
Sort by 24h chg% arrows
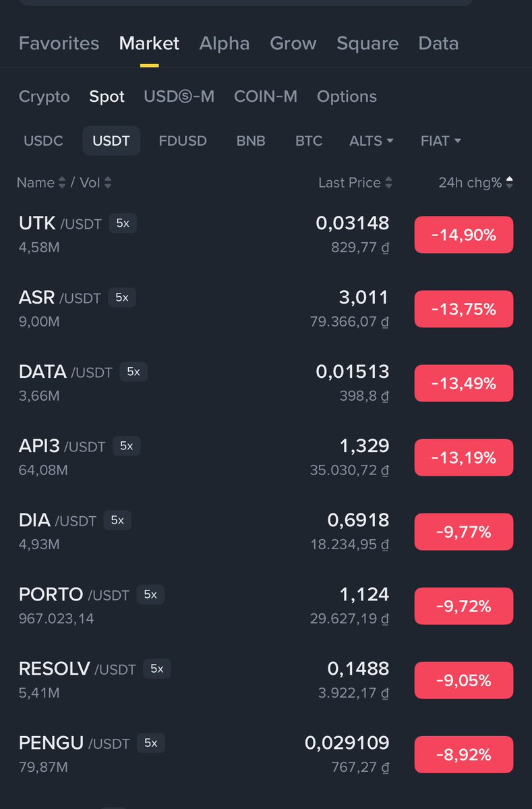coord(509,183)
